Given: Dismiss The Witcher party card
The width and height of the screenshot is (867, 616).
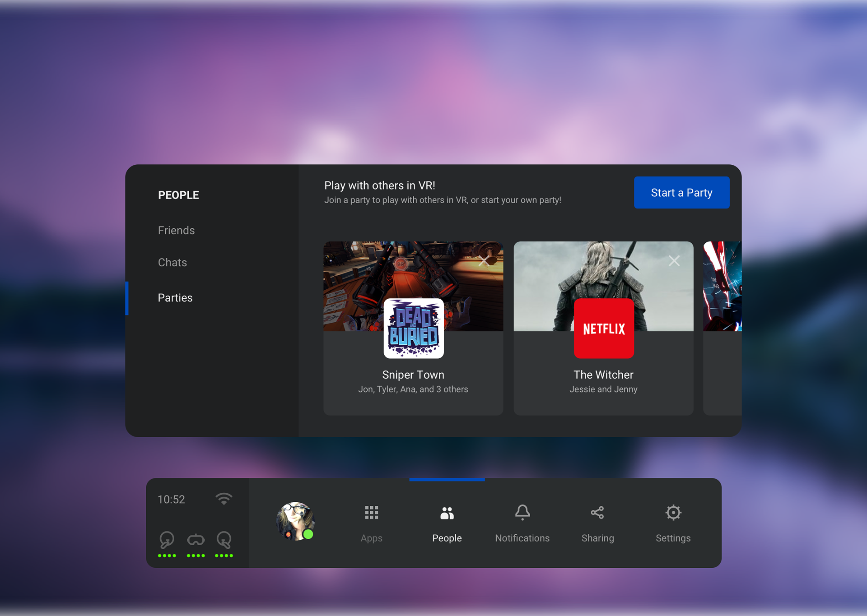Looking at the screenshot, I should (674, 261).
